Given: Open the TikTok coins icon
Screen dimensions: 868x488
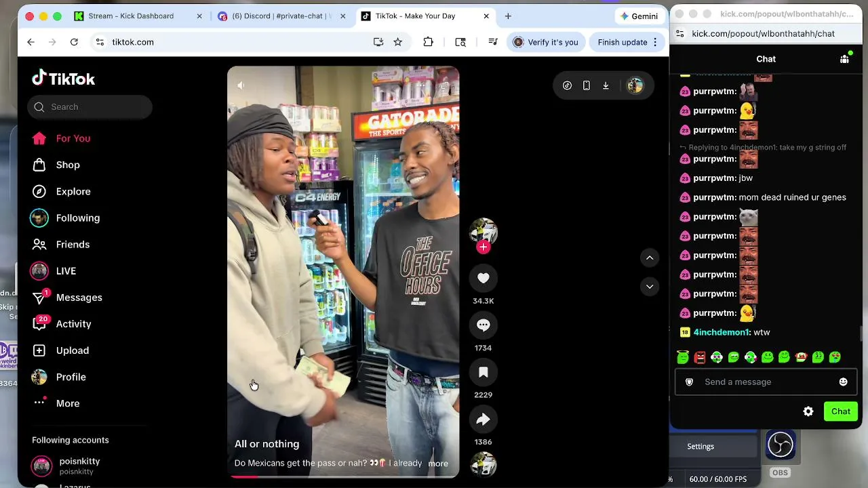Looking at the screenshot, I should tap(567, 85).
